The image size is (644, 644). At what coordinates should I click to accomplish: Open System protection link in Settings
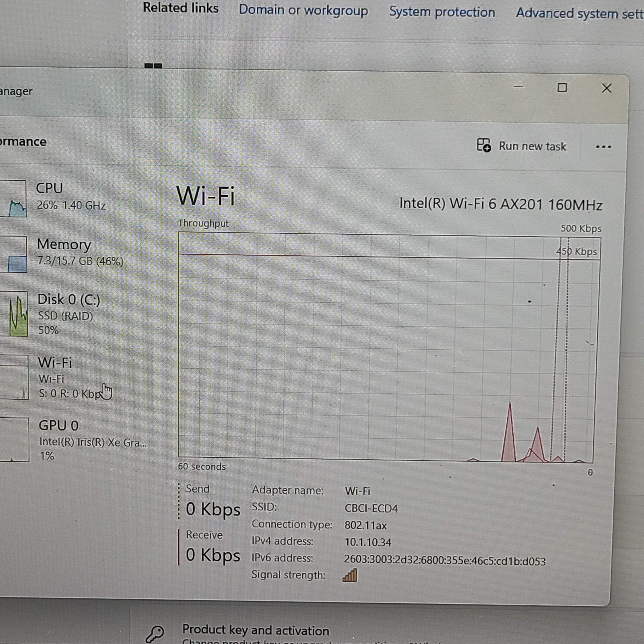pyautogui.click(x=442, y=12)
